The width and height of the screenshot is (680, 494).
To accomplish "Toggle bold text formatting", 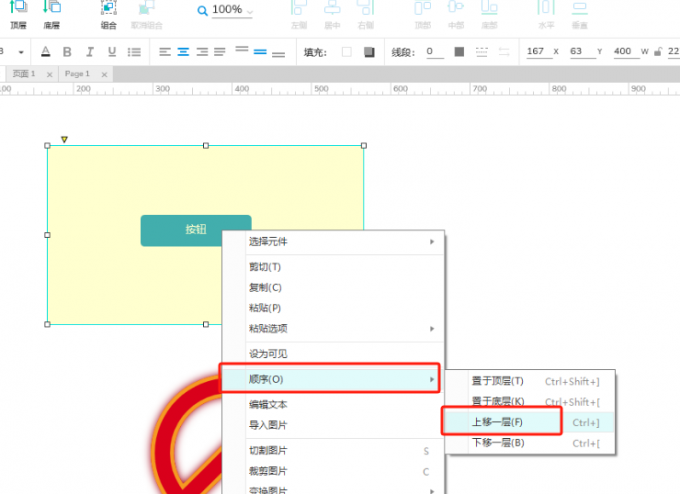I will (67, 51).
